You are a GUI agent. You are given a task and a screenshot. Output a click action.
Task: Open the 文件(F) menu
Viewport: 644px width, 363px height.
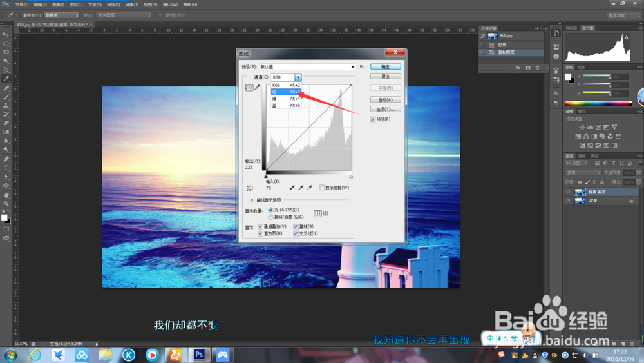tap(22, 5)
